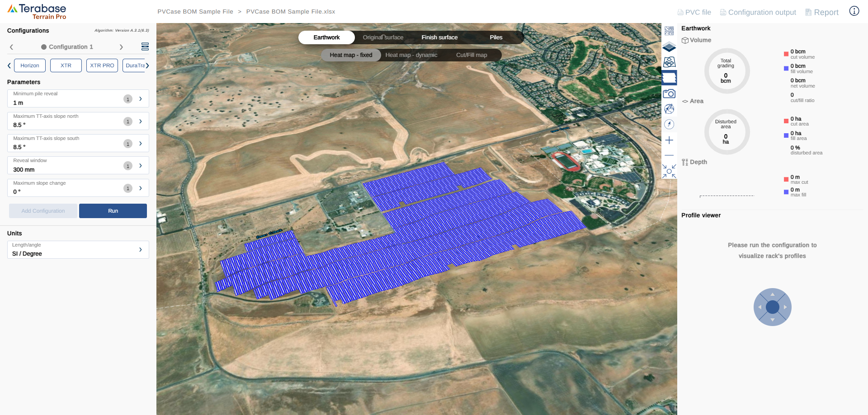Expand Maximum TT-axis slope south parameter
This screenshot has width=868, height=415.
point(141,143)
